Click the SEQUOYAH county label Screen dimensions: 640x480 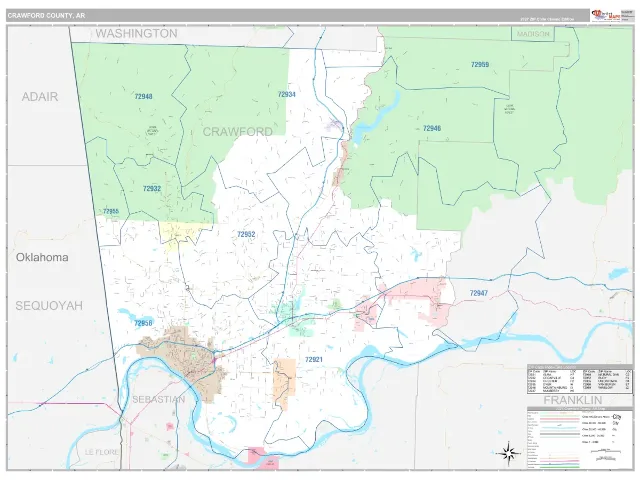49,306
